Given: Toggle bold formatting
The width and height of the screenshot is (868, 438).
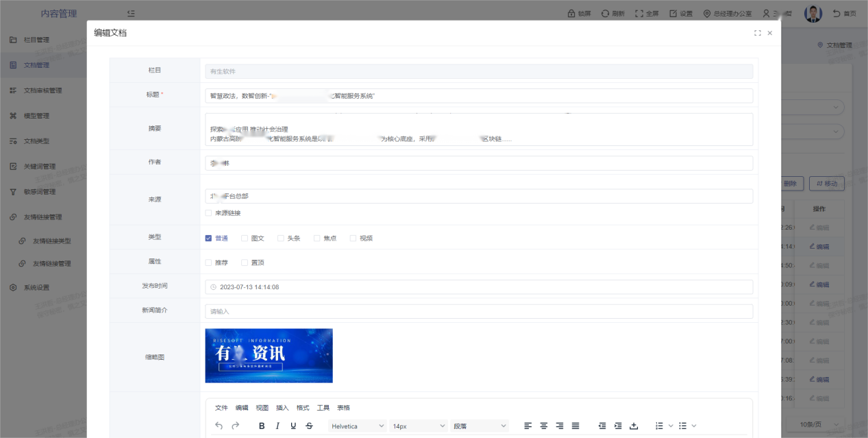Looking at the screenshot, I should pos(262,426).
